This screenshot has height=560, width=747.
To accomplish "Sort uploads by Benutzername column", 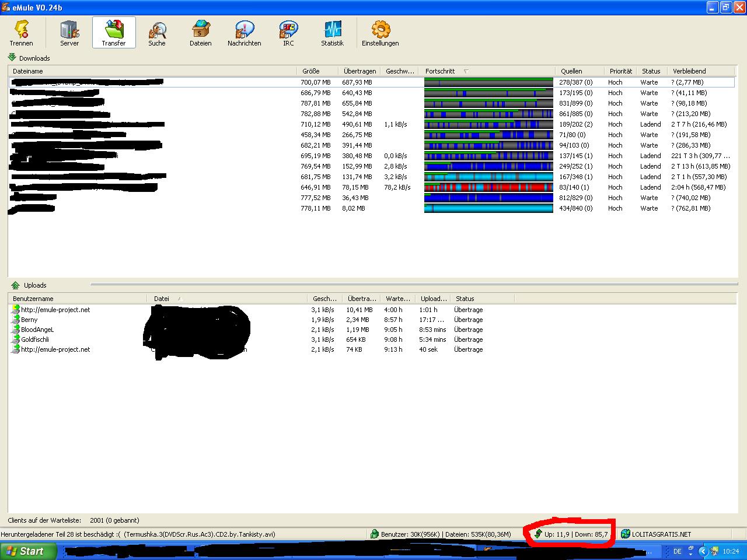I will click(33, 299).
